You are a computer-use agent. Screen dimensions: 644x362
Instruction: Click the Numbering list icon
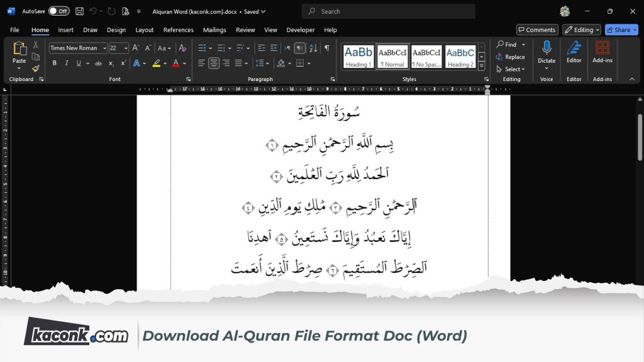221,48
